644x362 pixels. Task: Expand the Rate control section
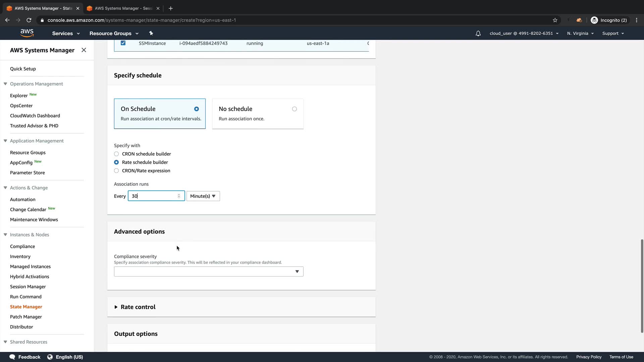coord(138,307)
